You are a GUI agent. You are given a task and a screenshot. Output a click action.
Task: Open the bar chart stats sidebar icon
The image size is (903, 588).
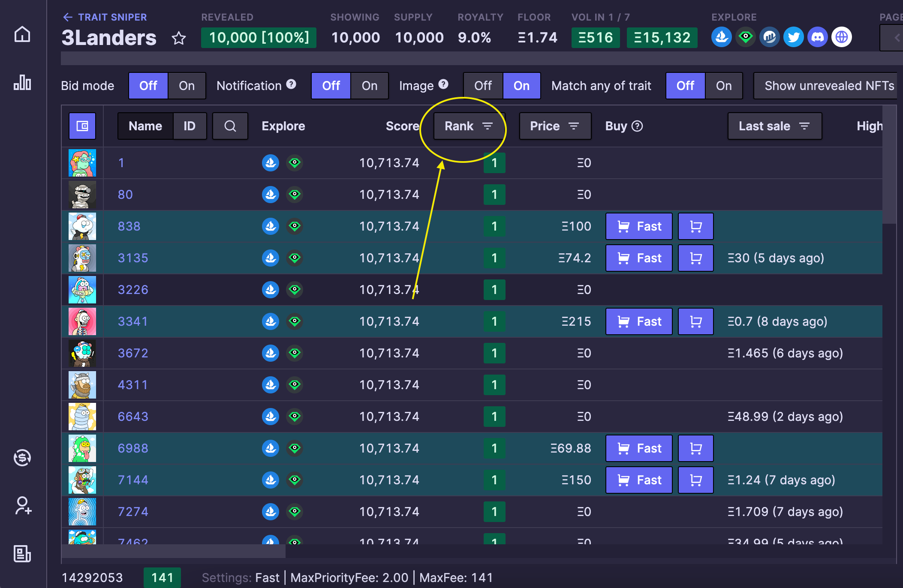(22, 82)
